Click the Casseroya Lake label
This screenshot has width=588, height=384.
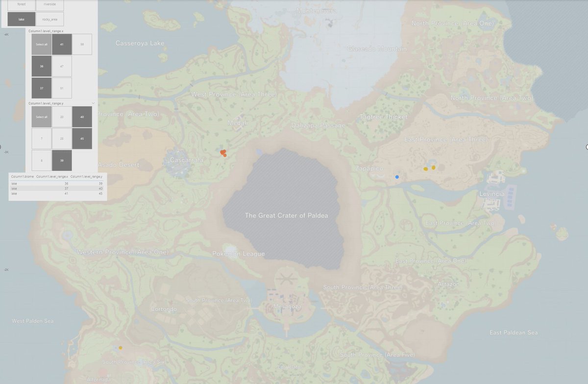click(140, 43)
